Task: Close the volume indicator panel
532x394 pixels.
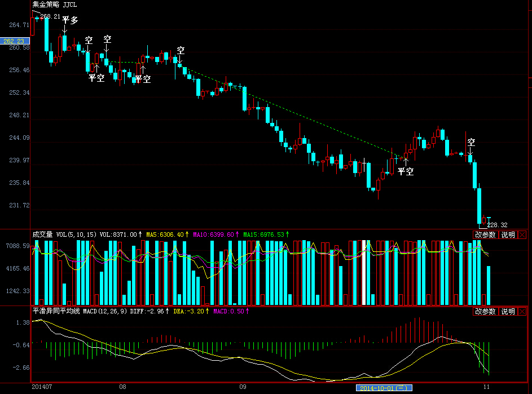Action: point(522,234)
